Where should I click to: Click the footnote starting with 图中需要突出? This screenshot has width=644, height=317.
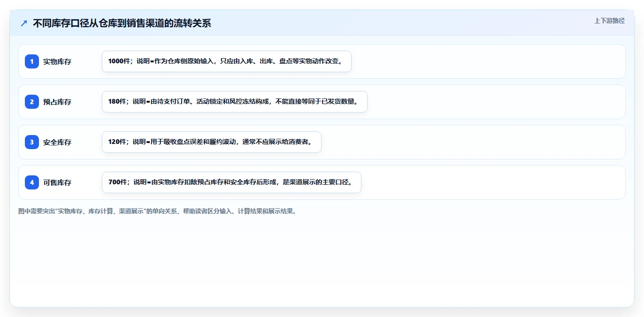[157, 211]
